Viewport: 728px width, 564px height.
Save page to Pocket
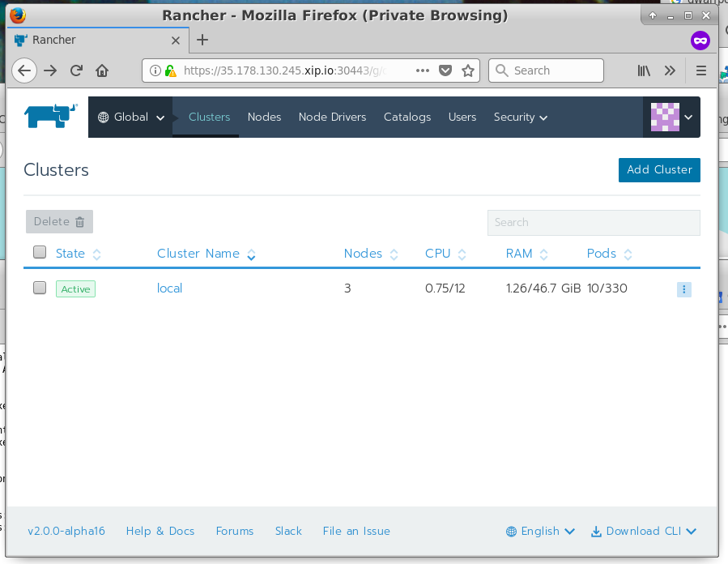tap(445, 70)
